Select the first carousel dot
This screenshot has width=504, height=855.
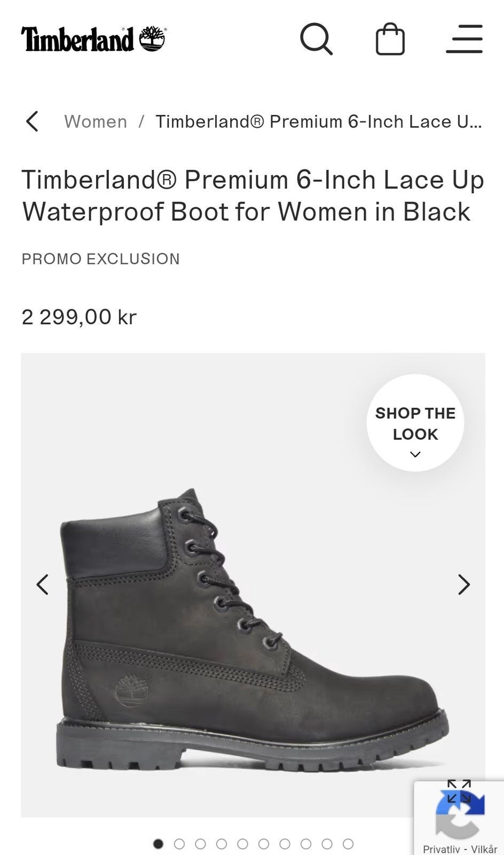(158, 844)
